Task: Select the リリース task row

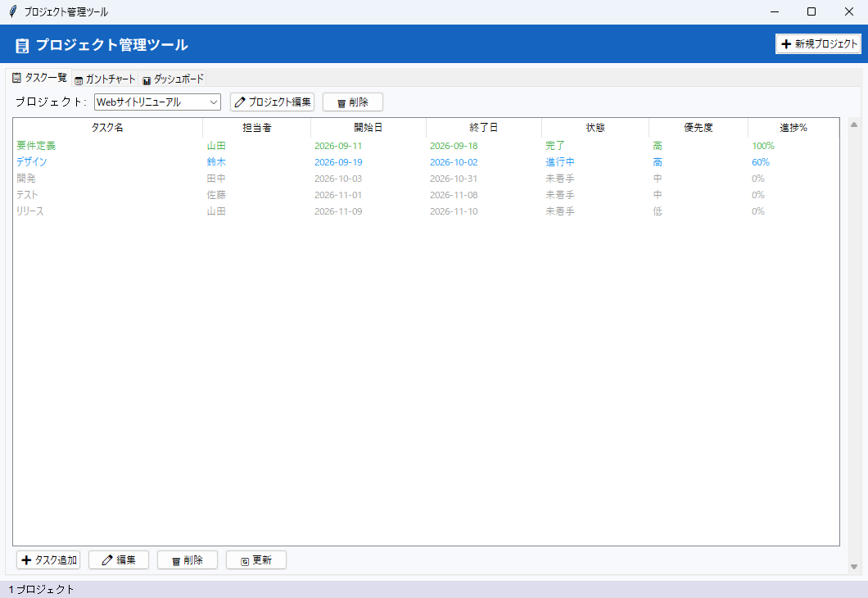Action: pos(427,211)
